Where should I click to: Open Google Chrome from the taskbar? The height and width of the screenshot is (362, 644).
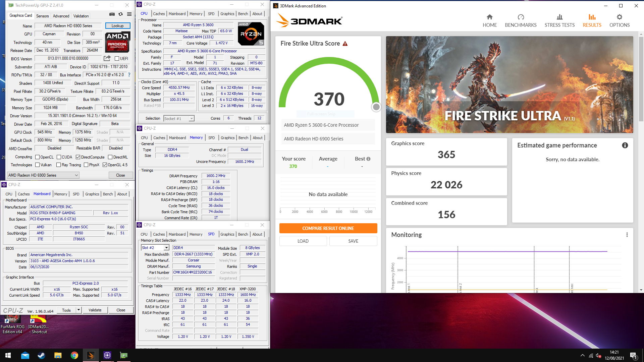click(x=74, y=355)
